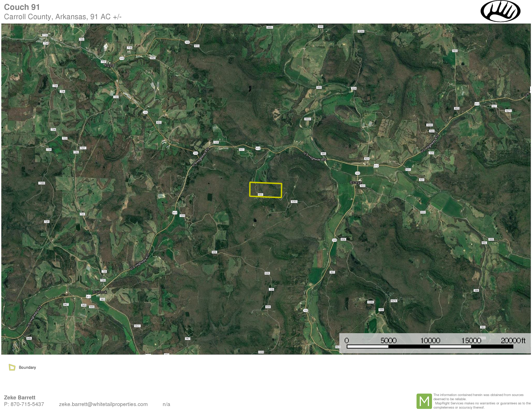This screenshot has height=411, width=532.
Task: Click the Dryfork town label
Action: [100, 292]
